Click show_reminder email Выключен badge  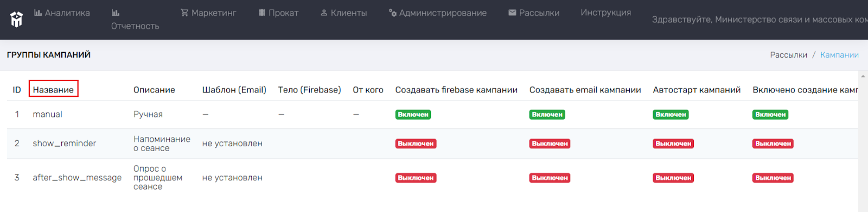[550, 144]
